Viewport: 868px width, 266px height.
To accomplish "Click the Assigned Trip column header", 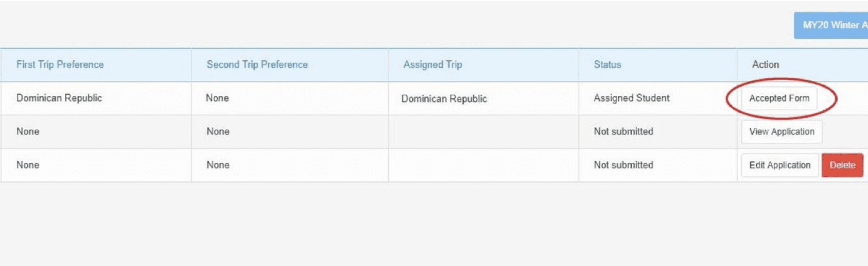I will pyautogui.click(x=432, y=65).
